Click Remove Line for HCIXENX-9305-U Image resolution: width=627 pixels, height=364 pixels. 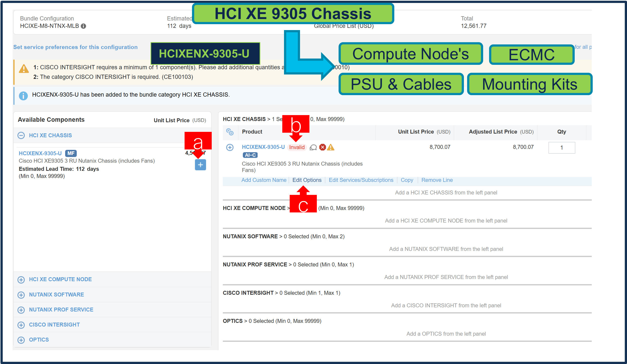coord(437,180)
